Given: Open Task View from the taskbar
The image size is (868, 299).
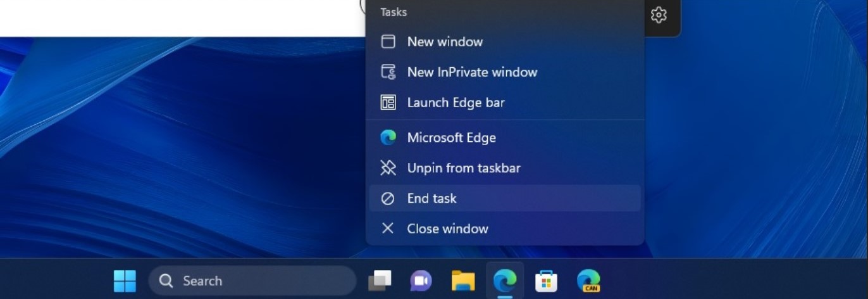Looking at the screenshot, I should tap(380, 281).
